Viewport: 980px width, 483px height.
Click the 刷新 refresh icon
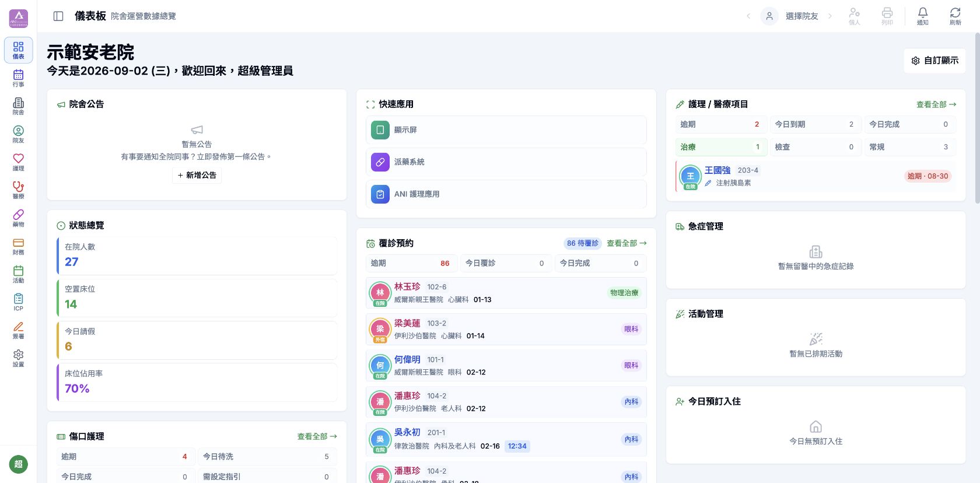click(956, 16)
